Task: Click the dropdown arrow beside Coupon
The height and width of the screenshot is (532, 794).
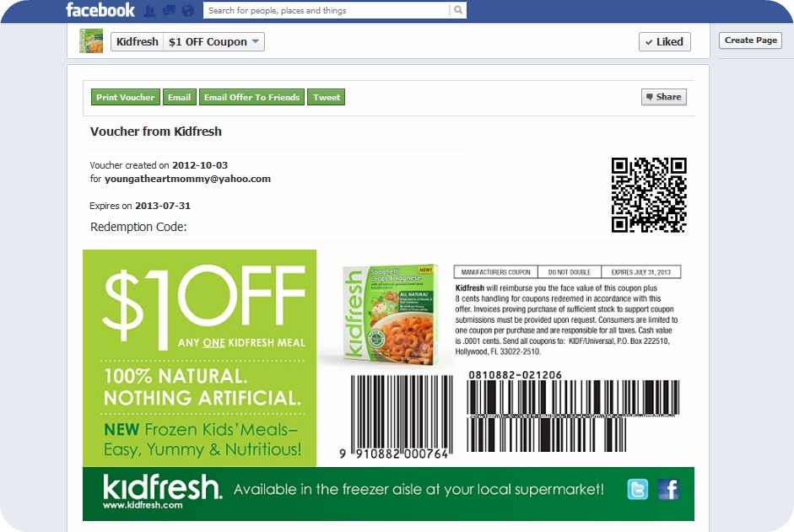Action: 255,41
